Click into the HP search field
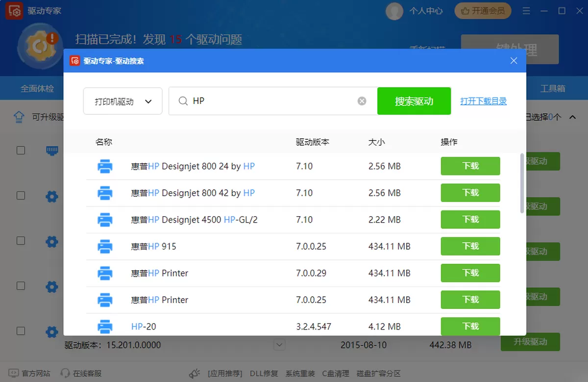 273,101
